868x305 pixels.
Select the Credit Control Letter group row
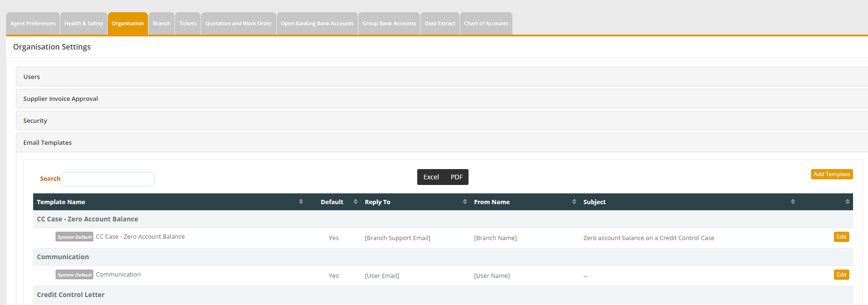[443, 295]
